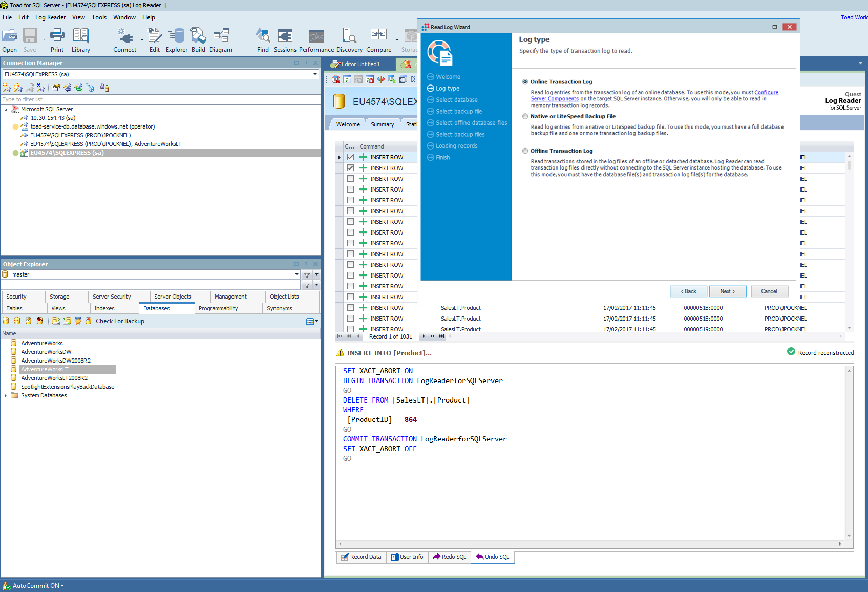The width and height of the screenshot is (868, 592).
Task: Click Cancel in Read Log Wizard
Action: (x=769, y=291)
